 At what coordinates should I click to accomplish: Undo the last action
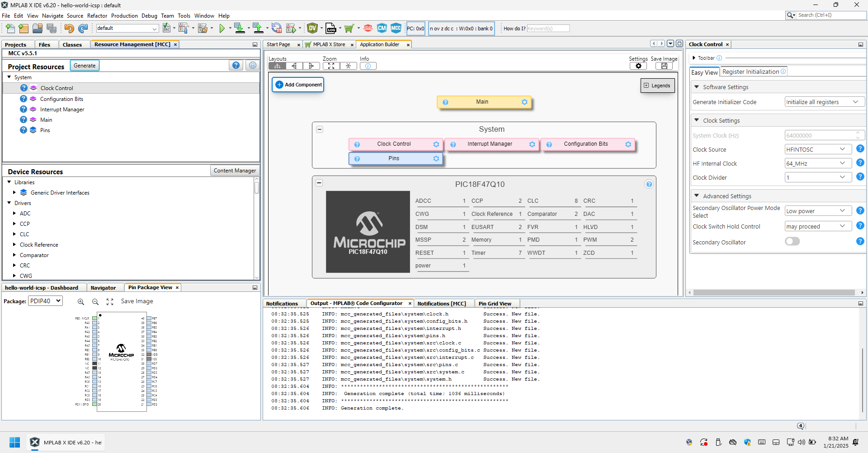(x=69, y=29)
